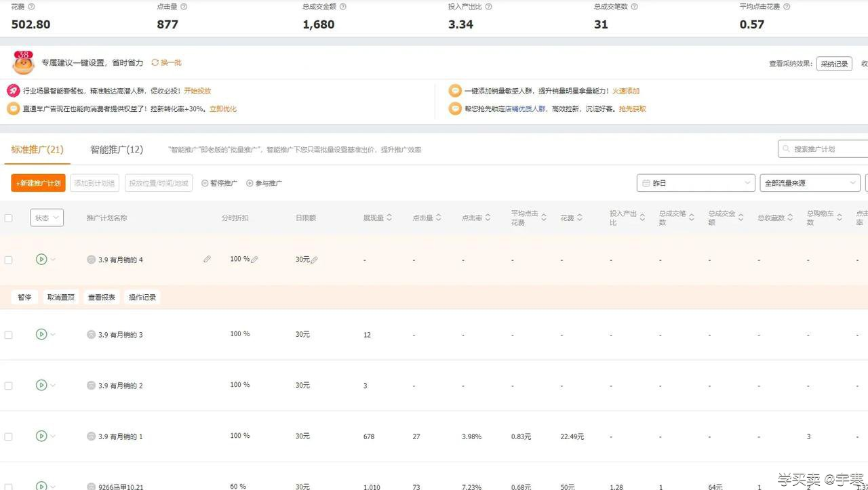Focus the 搜索推广计划 search field
This screenshot has height=490, width=868.
click(823, 149)
